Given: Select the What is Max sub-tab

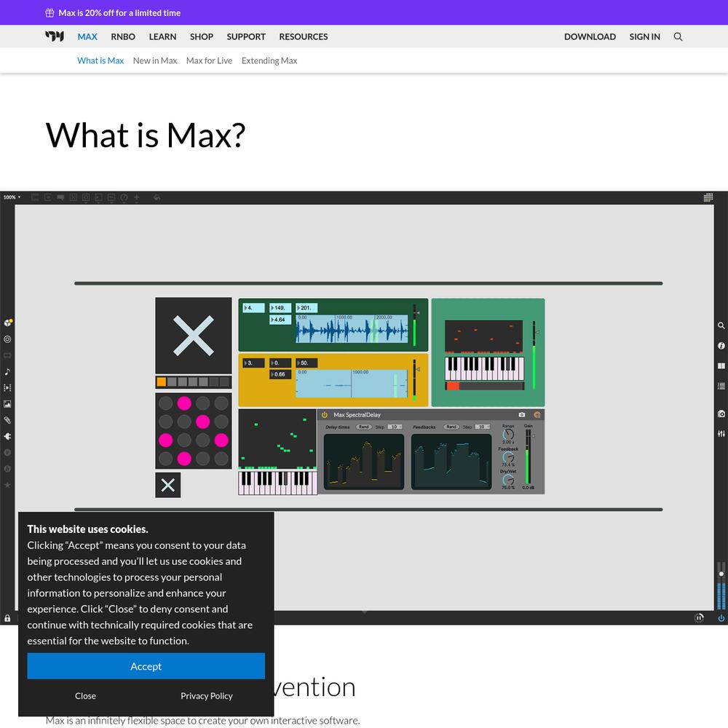Looking at the screenshot, I should point(100,61).
